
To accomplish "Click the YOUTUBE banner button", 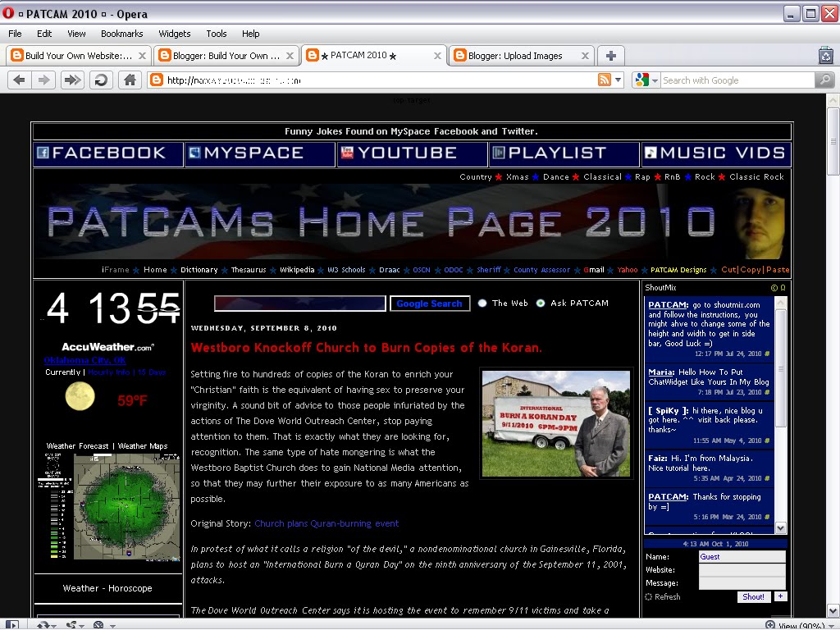I will point(412,153).
